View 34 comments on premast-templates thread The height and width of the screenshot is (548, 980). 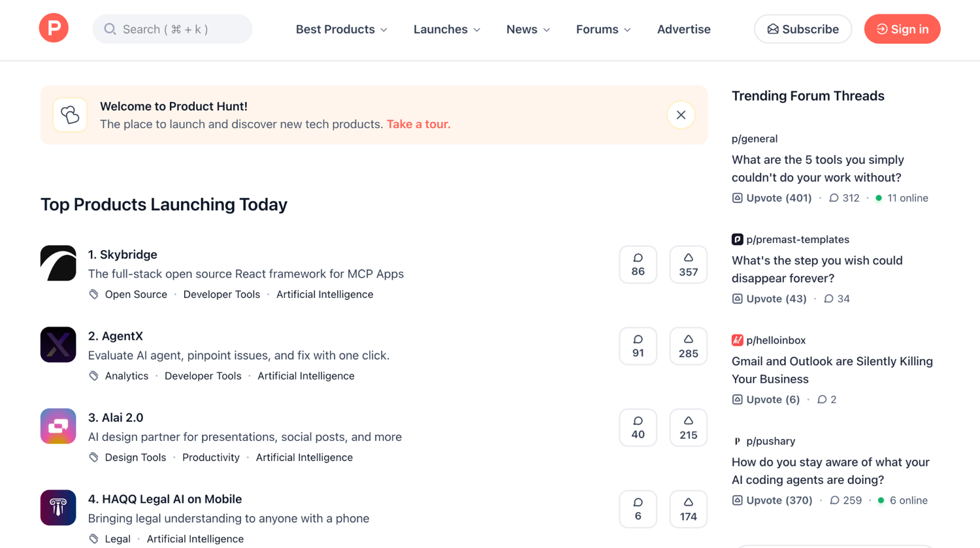pyautogui.click(x=837, y=298)
